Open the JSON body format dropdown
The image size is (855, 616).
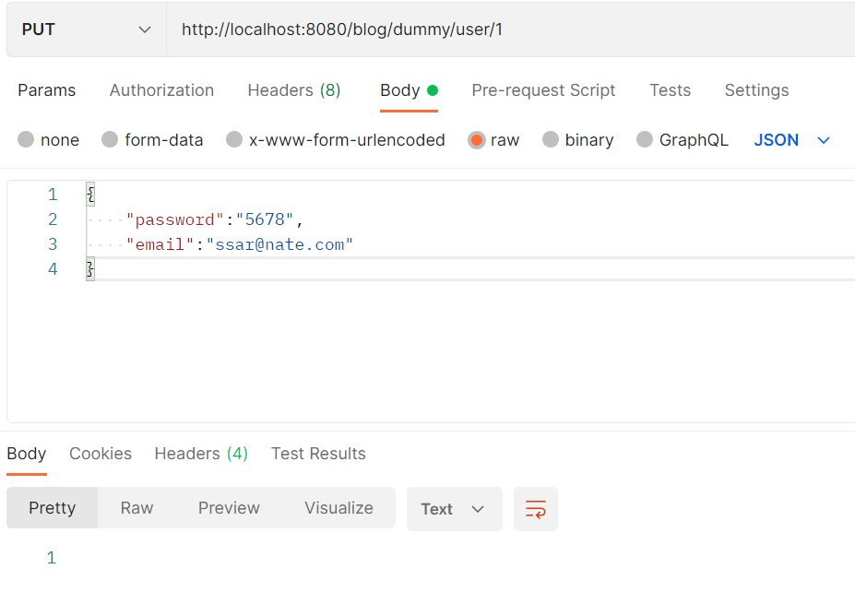click(791, 140)
